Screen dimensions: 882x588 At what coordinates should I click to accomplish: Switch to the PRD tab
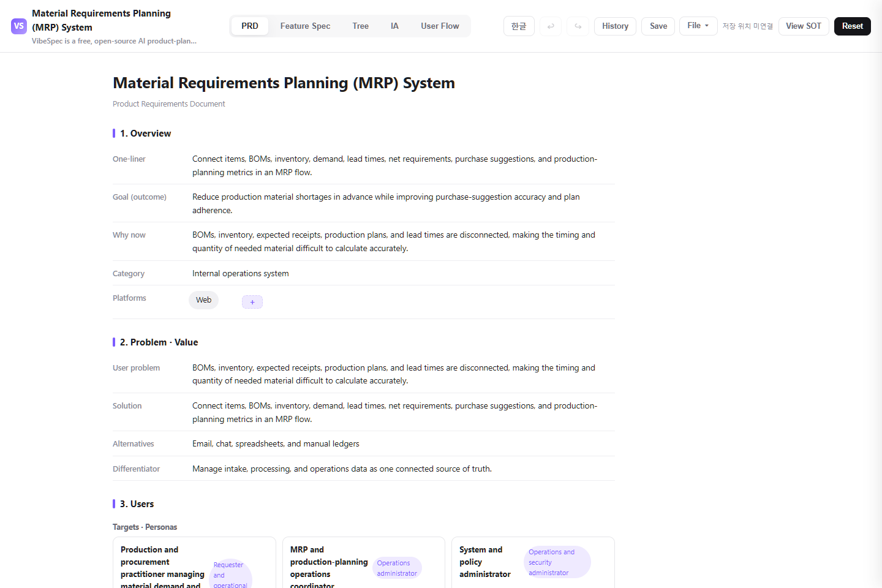(250, 26)
